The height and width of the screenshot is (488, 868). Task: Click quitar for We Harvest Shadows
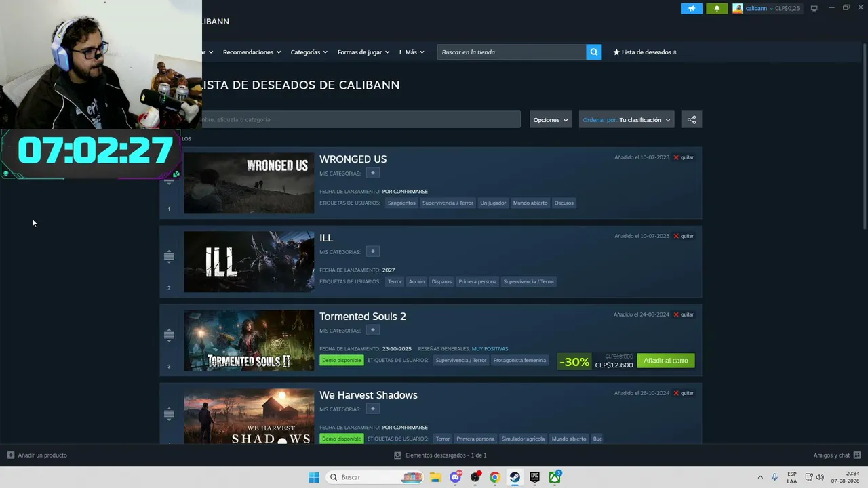click(687, 393)
